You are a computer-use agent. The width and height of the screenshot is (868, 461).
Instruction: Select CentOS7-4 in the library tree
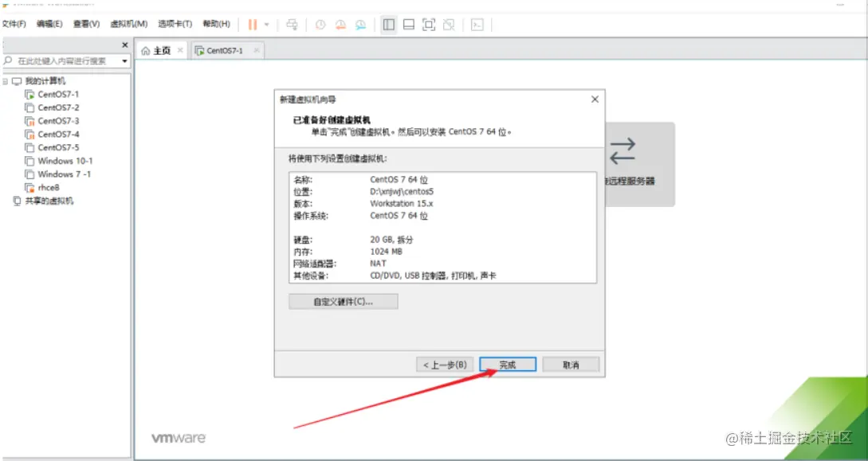58,135
